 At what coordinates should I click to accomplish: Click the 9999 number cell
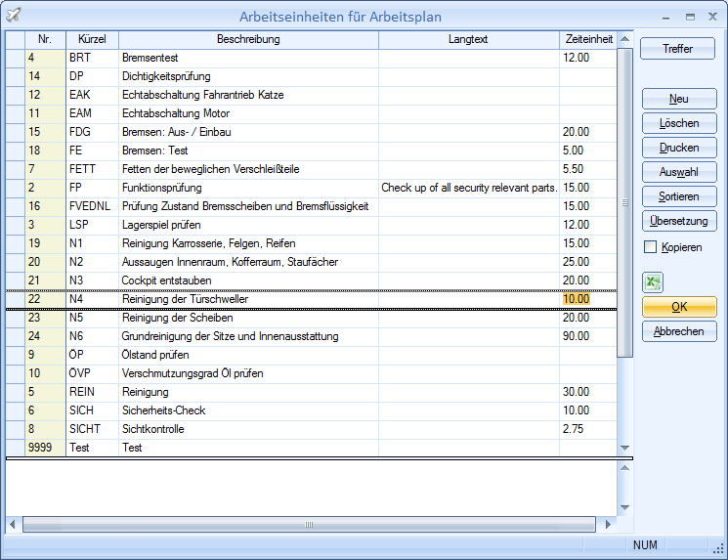pos(45,448)
